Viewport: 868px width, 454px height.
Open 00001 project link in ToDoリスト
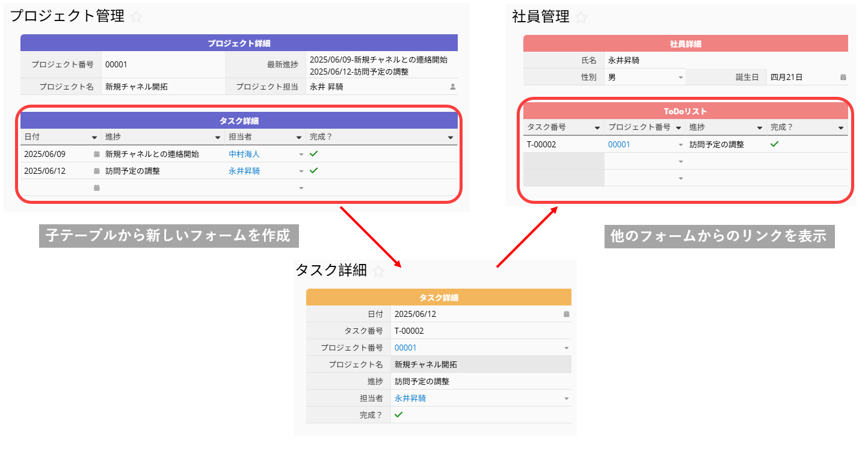click(618, 144)
